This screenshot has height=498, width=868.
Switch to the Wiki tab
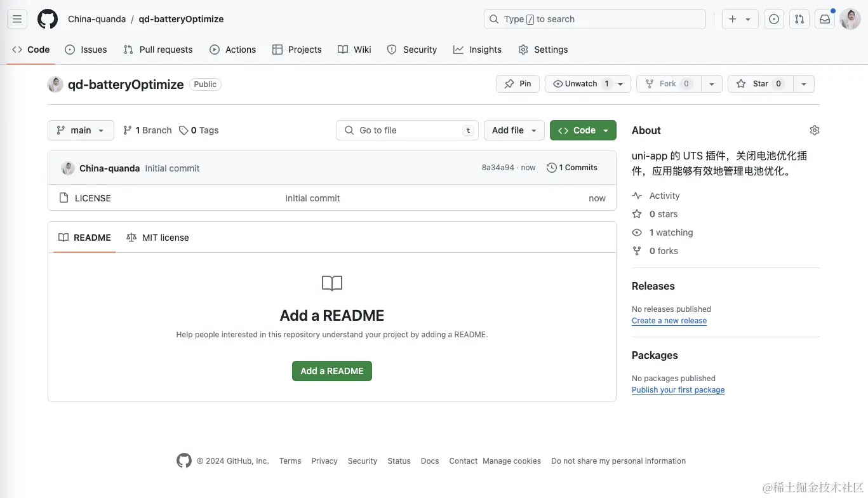point(355,50)
